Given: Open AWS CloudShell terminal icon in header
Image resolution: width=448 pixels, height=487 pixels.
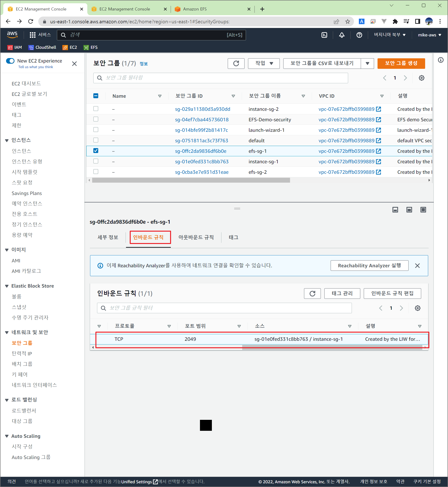Looking at the screenshot, I should click(x=324, y=35).
